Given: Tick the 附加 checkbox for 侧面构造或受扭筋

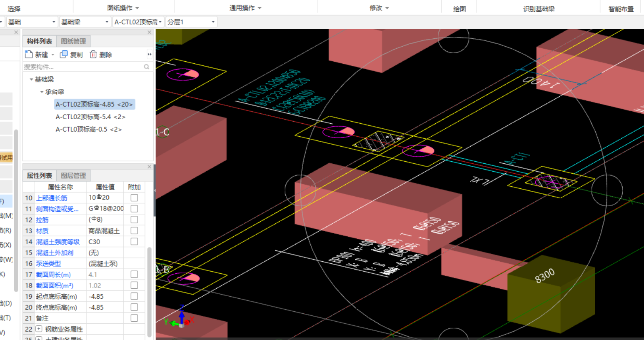Looking at the screenshot, I should [134, 209].
